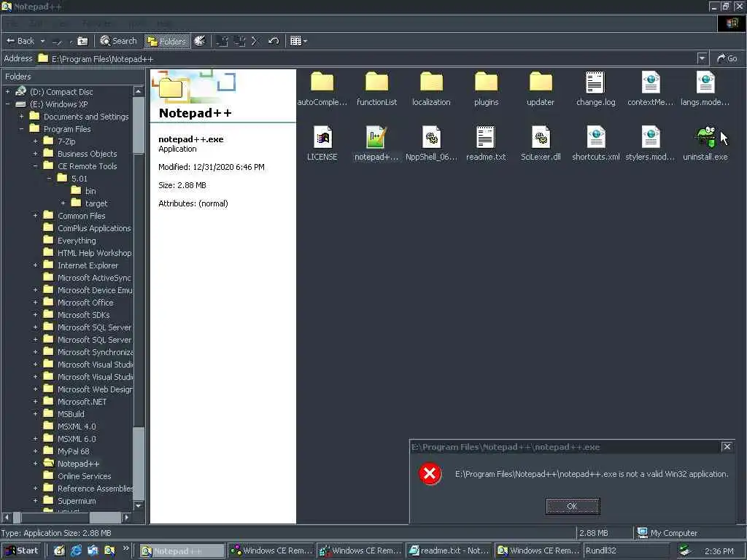This screenshot has height=560, width=747.
Task: Select the NppShell_06 dll file
Action: pos(431,144)
